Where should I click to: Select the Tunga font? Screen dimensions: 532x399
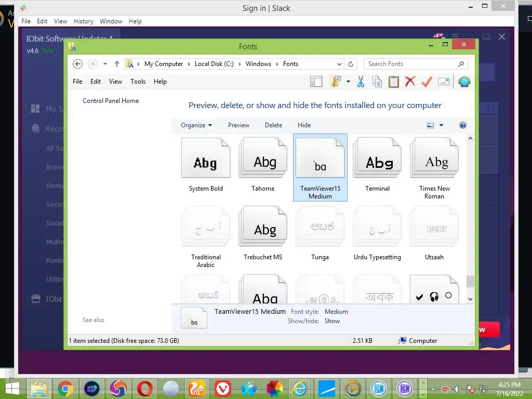pos(320,233)
